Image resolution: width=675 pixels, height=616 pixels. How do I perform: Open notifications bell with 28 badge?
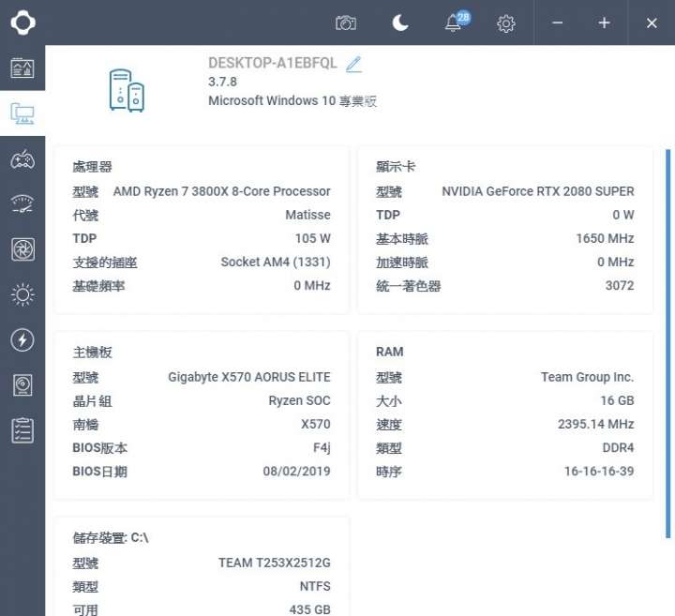pyautogui.click(x=457, y=22)
